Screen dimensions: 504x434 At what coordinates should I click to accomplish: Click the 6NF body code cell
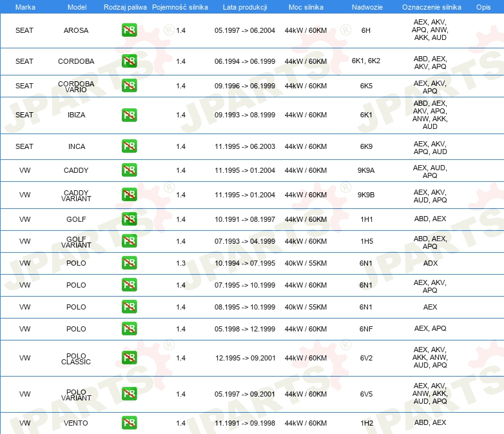(x=366, y=329)
